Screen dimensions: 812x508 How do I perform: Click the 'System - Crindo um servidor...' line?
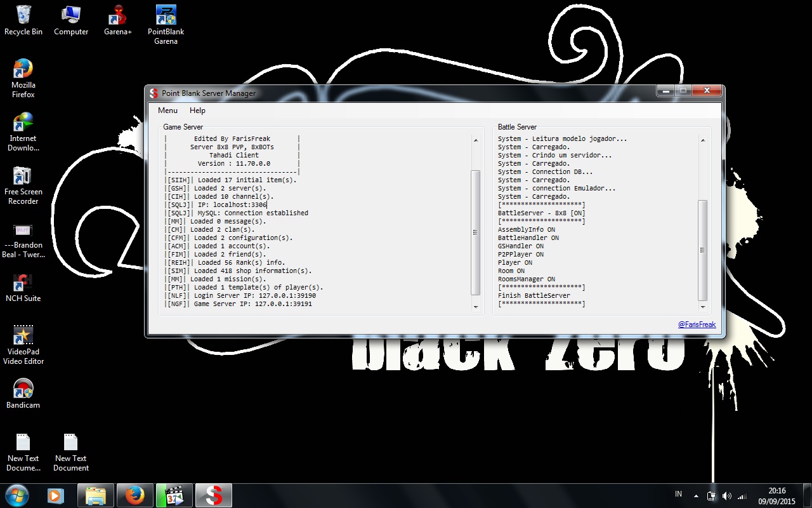[x=555, y=155]
